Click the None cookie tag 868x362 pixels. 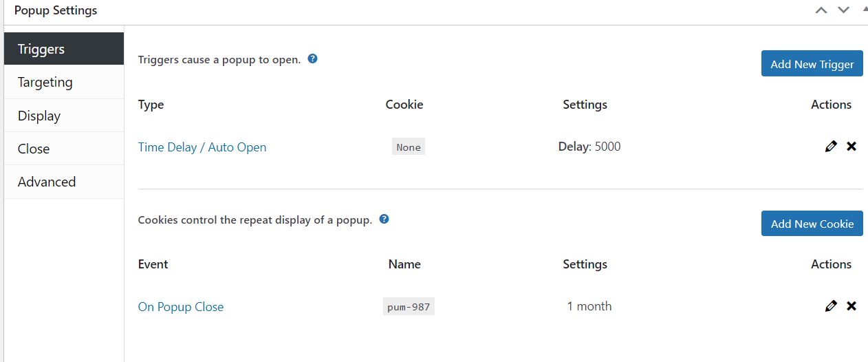409,147
